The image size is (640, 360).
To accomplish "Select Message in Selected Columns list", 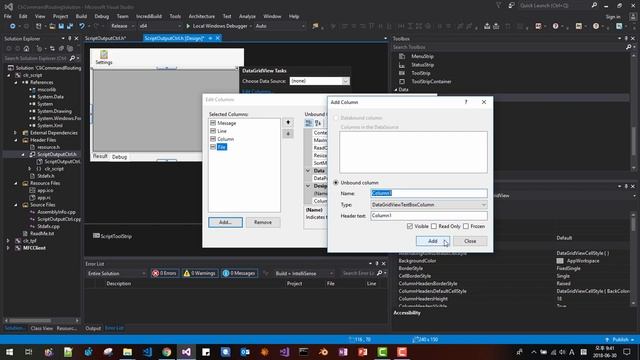I will (x=227, y=123).
